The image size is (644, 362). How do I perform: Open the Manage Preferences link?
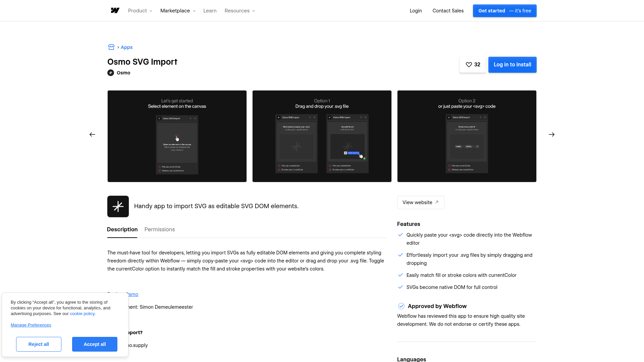point(31,325)
